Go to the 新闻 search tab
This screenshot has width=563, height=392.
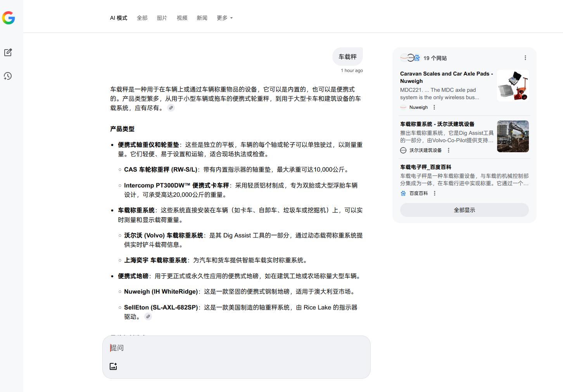coord(202,18)
